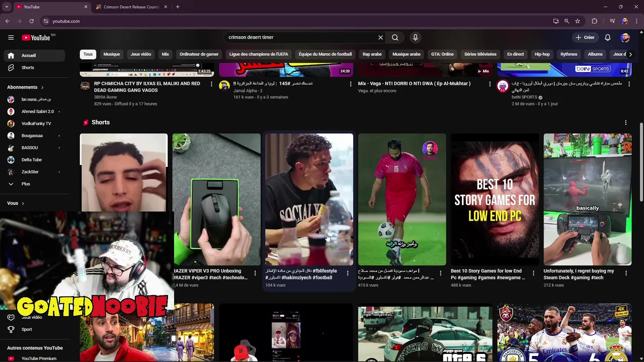644x362 pixels.
Task: Reload the page
Action: [x=31, y=21]
